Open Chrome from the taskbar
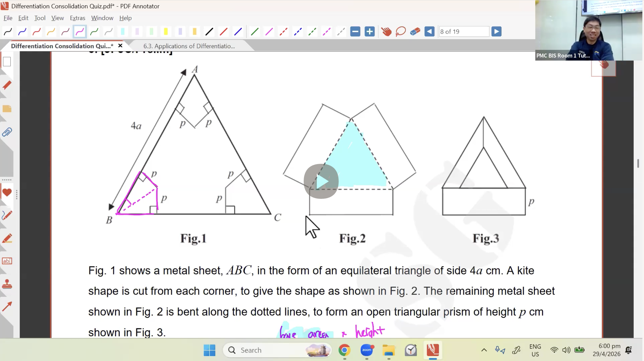 [x=344, y=350]
